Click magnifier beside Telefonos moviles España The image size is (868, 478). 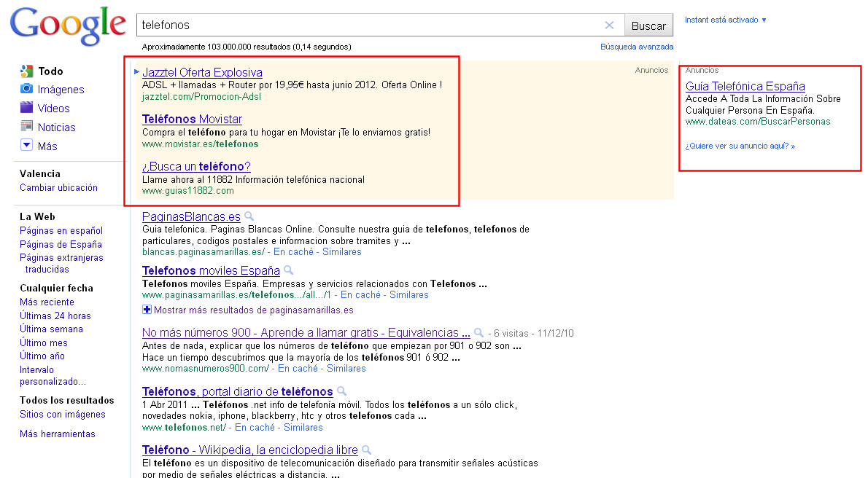click(288, 270)
